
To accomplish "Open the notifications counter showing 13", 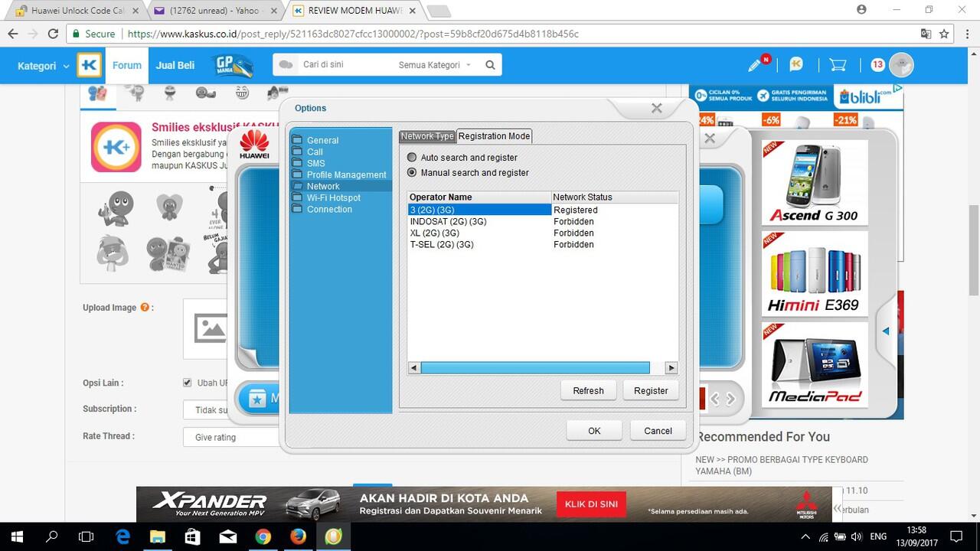I will click(x=877, y=65).
